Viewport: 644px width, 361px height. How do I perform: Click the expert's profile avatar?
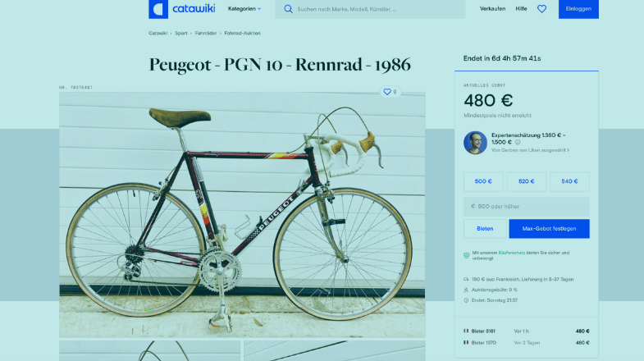[475, 143]
